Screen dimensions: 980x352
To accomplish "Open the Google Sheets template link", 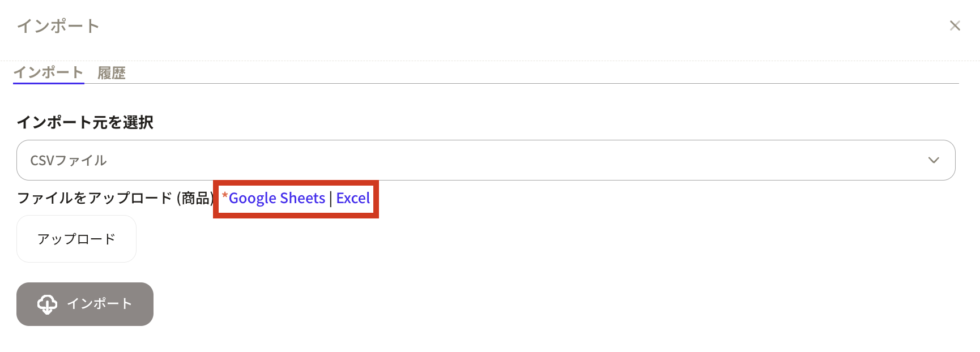I will (277, 198).
